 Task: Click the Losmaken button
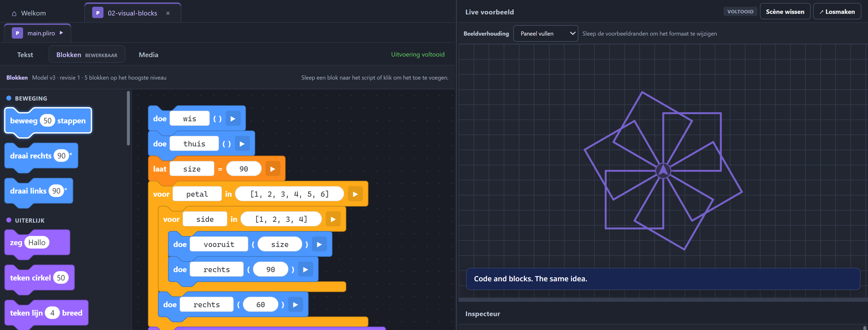837,12
